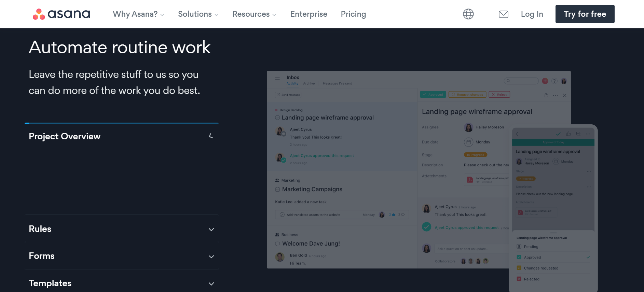This screenshot has height=292, width=644.
Task: Click the Asana logo
Action: click(x=61, y=14)
